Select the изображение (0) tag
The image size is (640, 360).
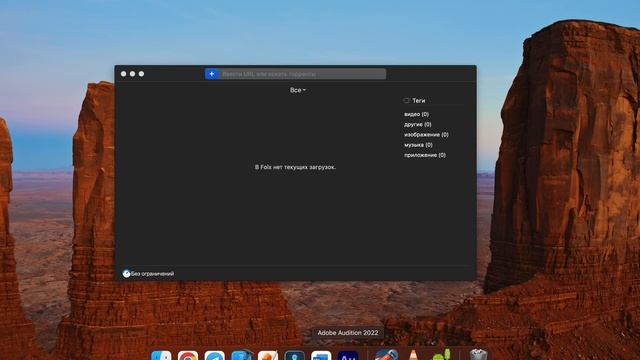click(426, 135)
